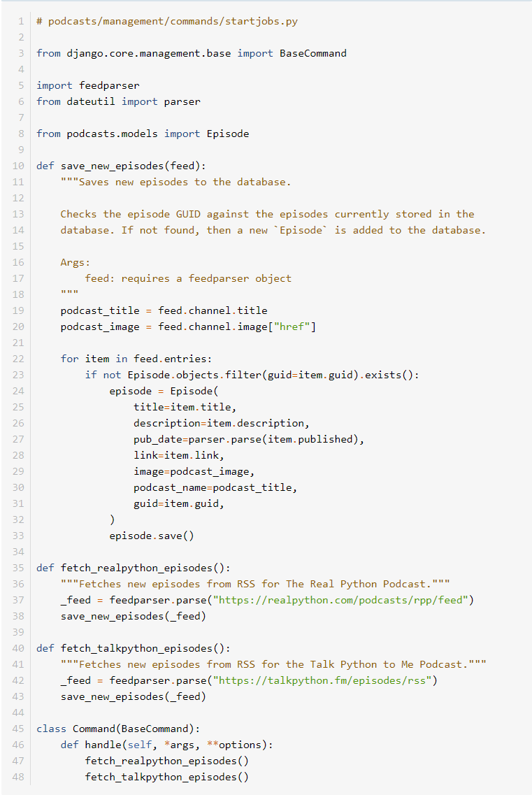
Task: Click the call 'fetch_realpython_episodes()' inside handle
Action: click(167, 761)
